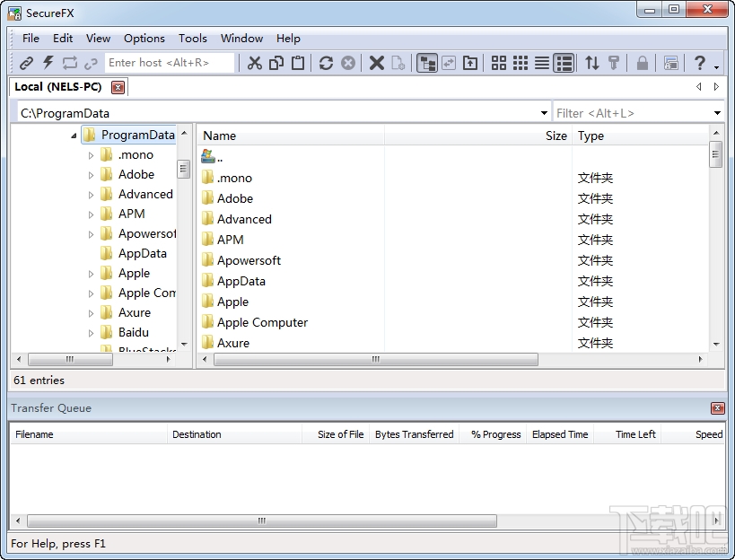Click the Filename column header in queue
735x560 pixels.
pos(89,434)
